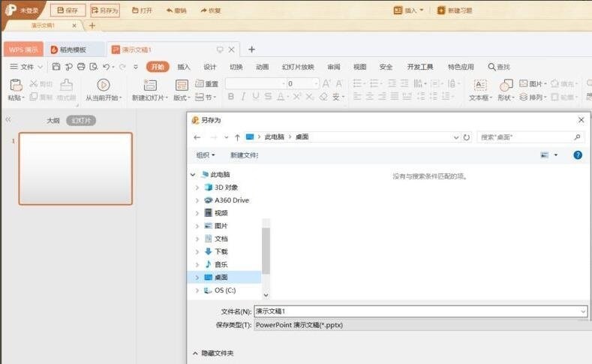Viewport: 592px width, 364px height.
Task: Click the refresh icon beside the address bar
Action: (467, 137)
